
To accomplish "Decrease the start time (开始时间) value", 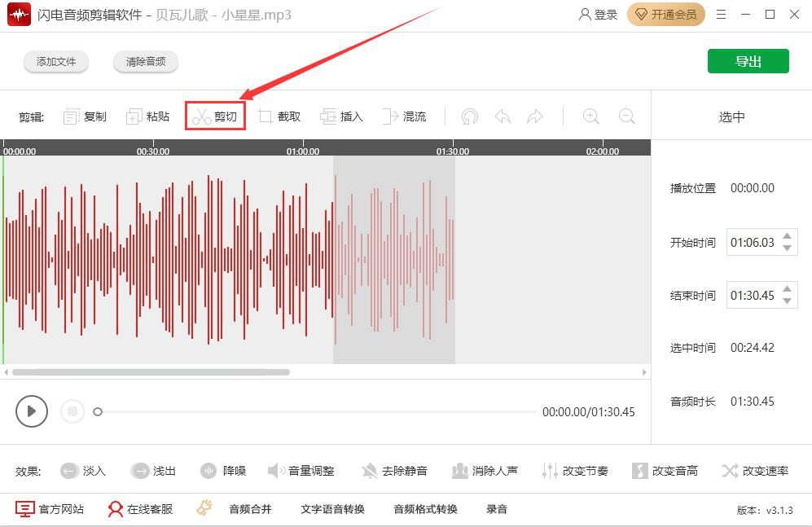I will pos(787,248).
